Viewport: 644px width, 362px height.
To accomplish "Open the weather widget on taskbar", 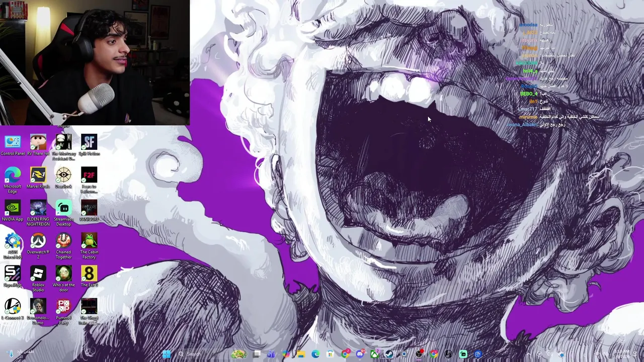I will (20, 354).
